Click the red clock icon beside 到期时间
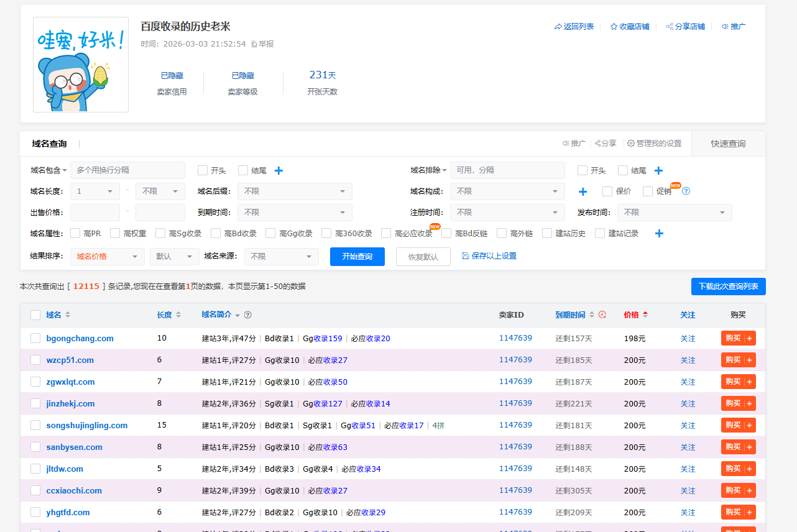797x532 pixels. (x=602, y=315)
